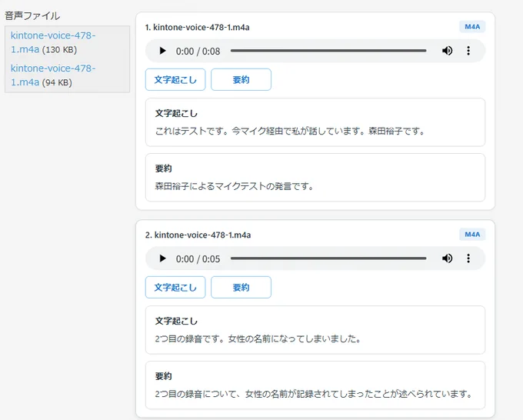Click the M4A badge on card 2
This screenshot has height=420, width=523.
[x=472, y=235]
